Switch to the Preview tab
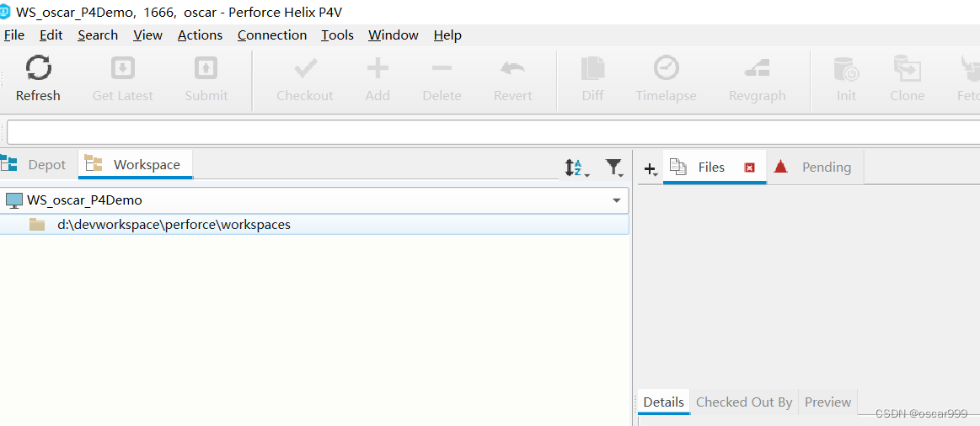This screenshot has width=980, height=426. click(x=828, y=402)
